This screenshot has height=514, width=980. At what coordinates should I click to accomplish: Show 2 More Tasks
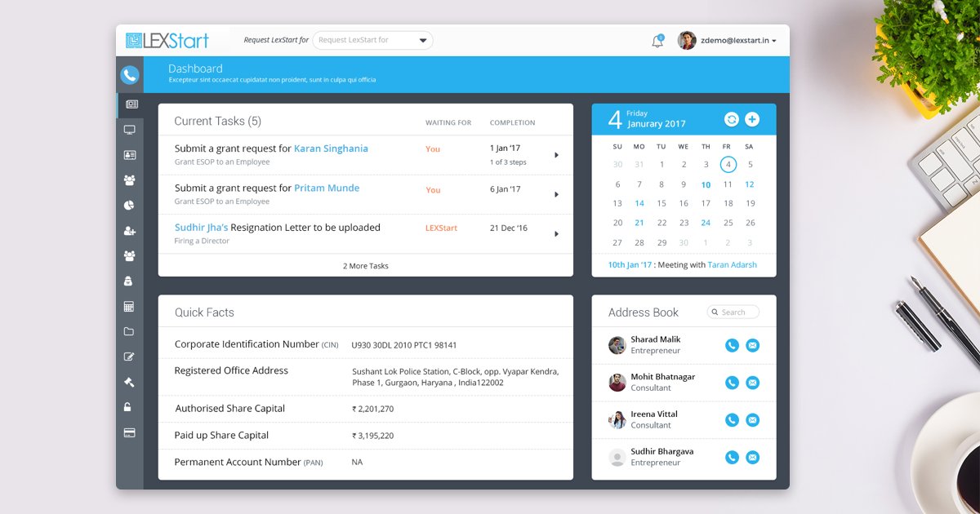pos(366,266)
